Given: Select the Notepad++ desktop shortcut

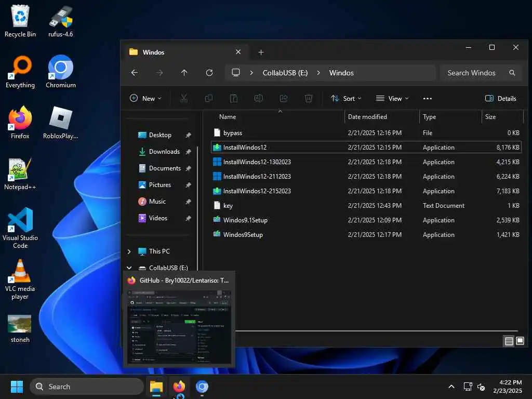Looking at the screenshot, I should (x=20, y=174).
